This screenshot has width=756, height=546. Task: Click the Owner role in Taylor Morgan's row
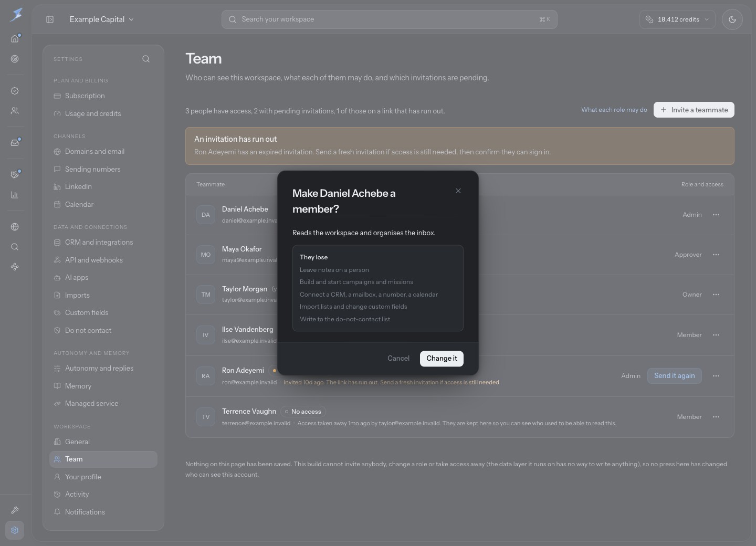(692, 295)
